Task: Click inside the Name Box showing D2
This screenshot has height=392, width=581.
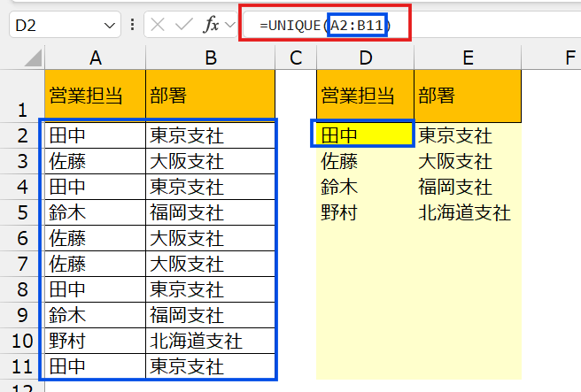Action: click(x=53, y=25)
